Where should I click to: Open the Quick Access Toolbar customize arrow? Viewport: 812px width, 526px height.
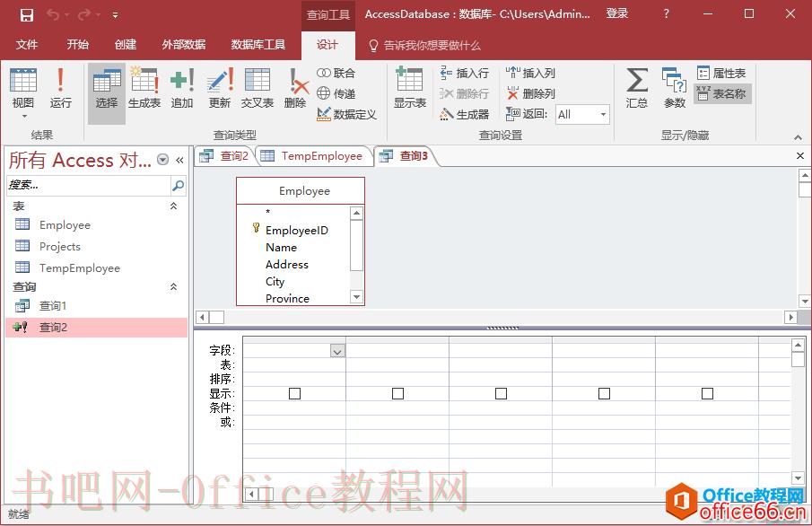point(115,15)
